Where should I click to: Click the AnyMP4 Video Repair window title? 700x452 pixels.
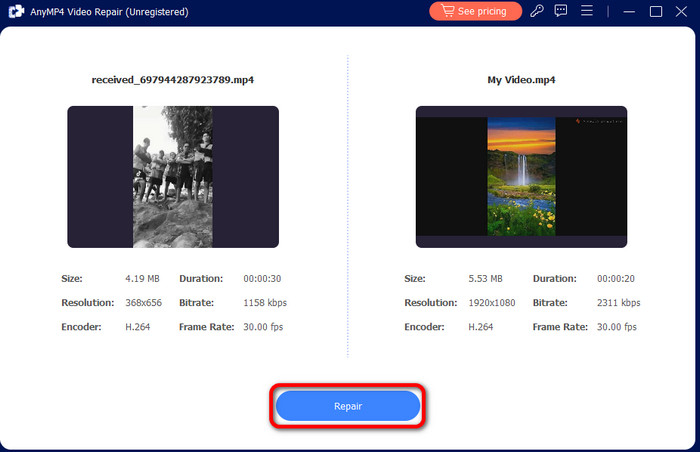click(109, 12)
